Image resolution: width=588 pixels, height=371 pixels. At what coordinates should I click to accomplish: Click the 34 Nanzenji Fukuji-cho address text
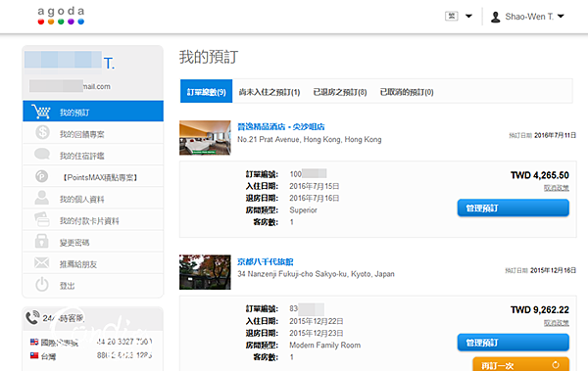click(316, 274)
